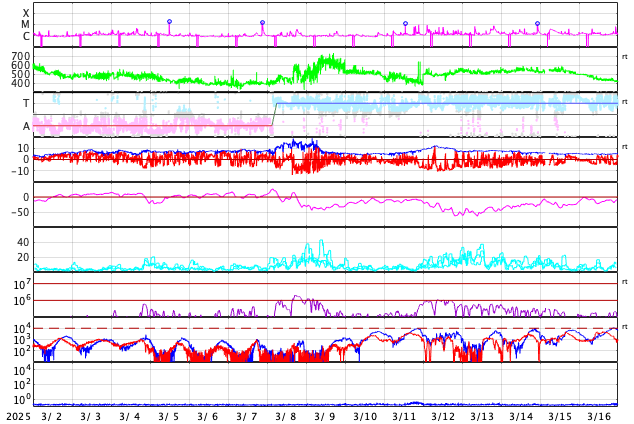Click the '10^7' label on the purple plot axis
The height and width of the screenshot is (424, 634).
22,285
